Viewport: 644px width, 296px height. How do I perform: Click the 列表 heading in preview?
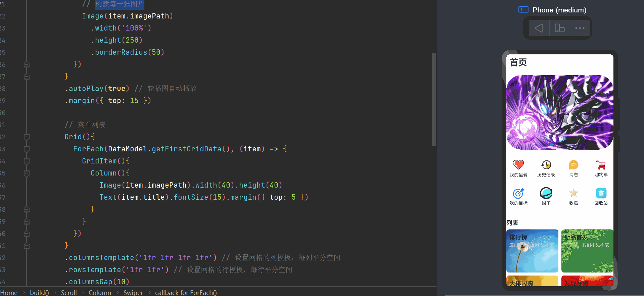512,223
